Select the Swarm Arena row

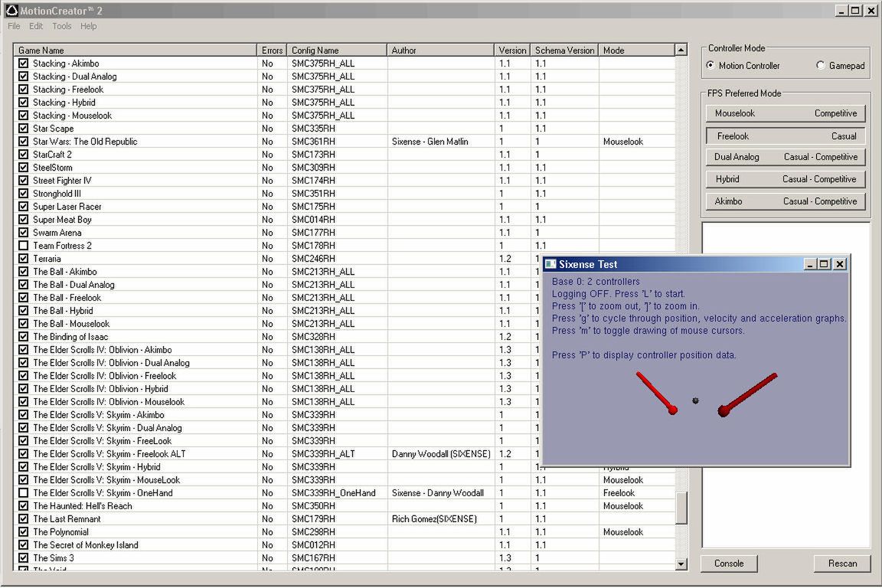click(345, 233)
